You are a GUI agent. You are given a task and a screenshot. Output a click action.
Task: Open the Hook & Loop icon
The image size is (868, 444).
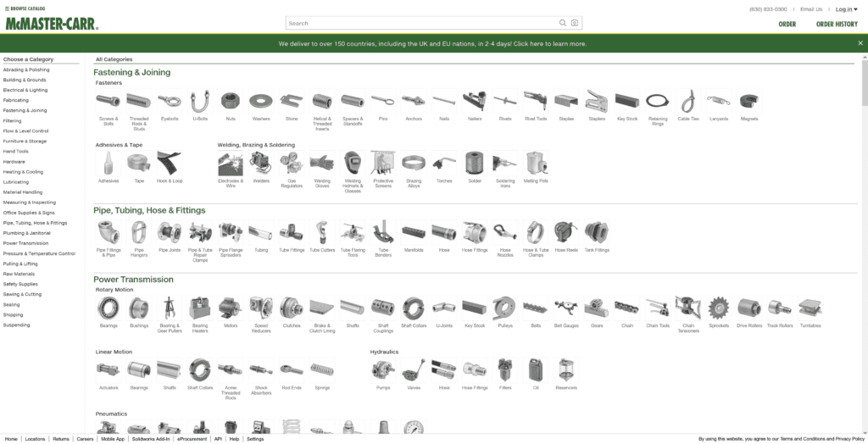(170, 164)
